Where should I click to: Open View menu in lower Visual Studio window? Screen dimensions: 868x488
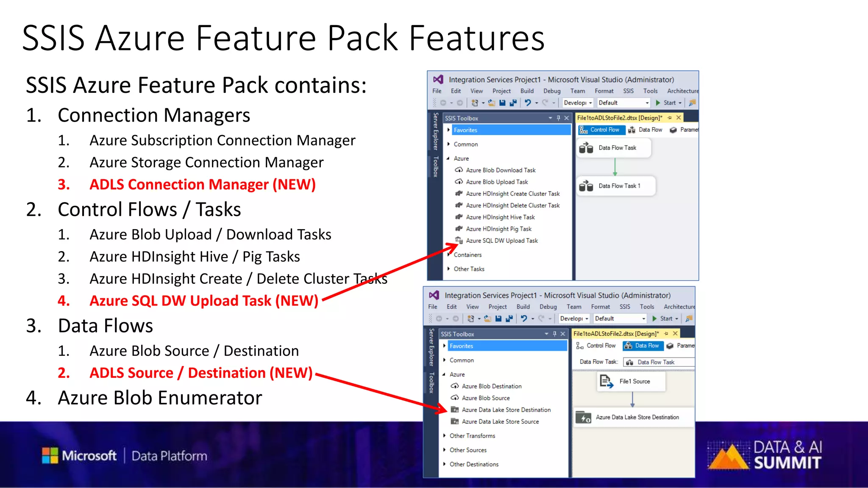click(473, 307)
